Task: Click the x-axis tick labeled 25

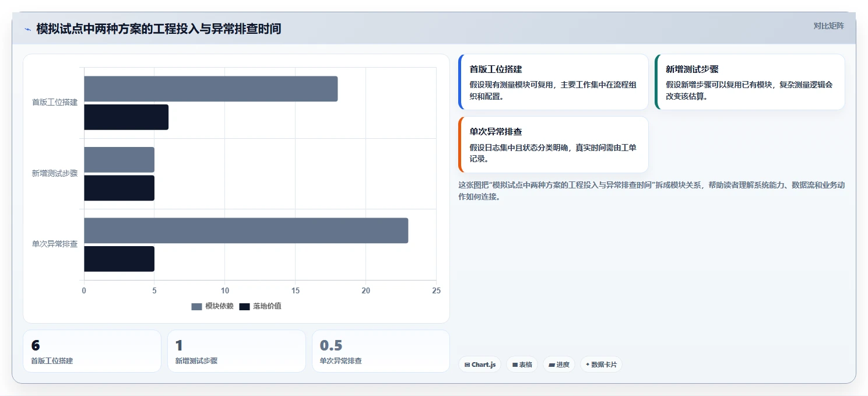Action: pos(435,290)
